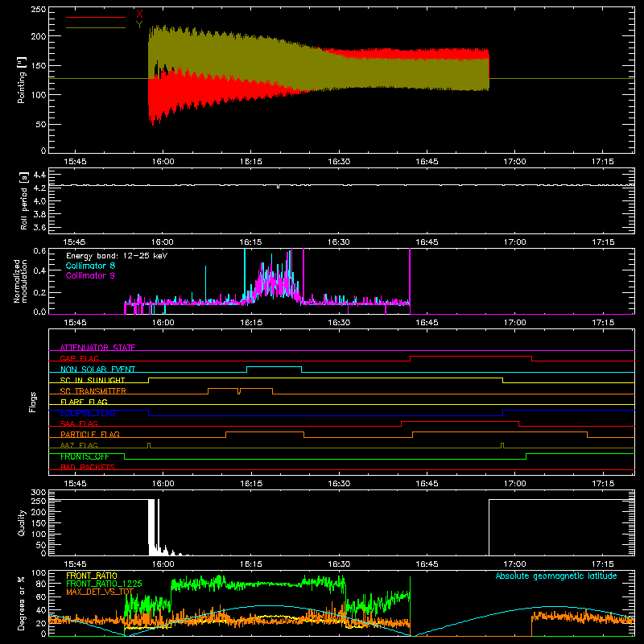Click the 16:00 time tick under Pointing plot
The height and width of the screenshot is (644, 644).
(x=163, y=162)
